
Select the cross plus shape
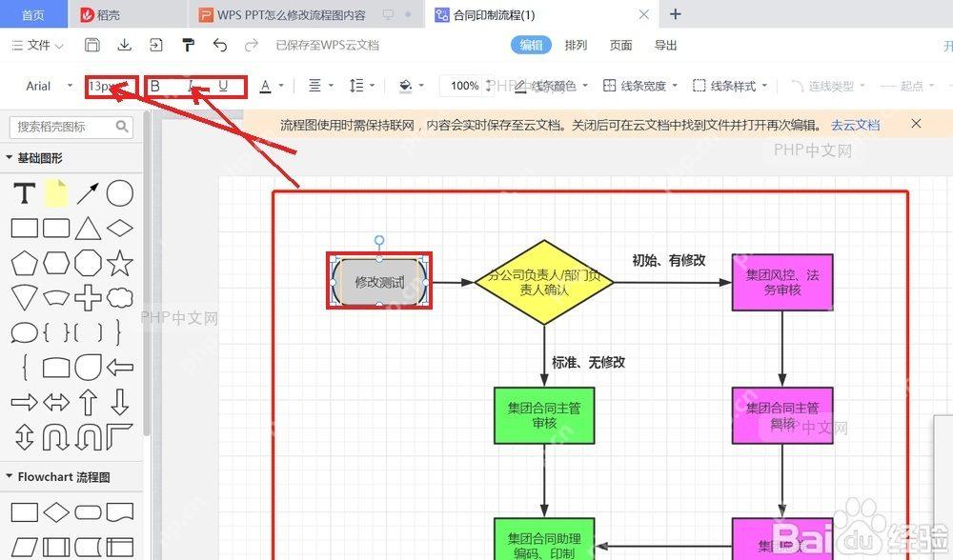[88, 297]
